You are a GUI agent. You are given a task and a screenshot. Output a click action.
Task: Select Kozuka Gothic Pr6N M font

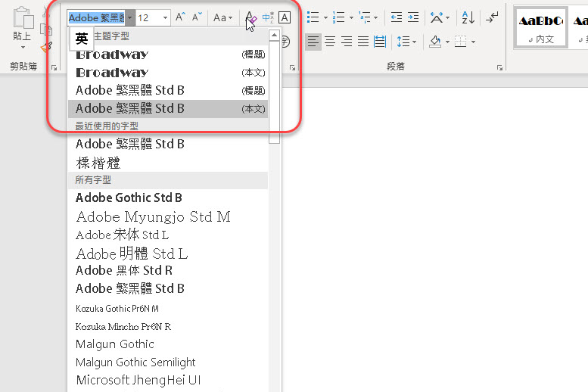pyautogui.click(x=168, y=309)
